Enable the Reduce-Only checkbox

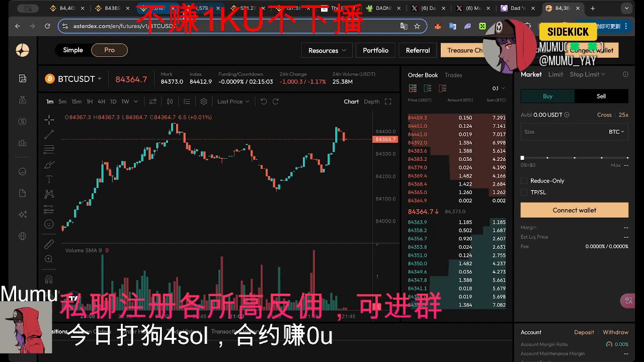pyautogui.click(x=524, y=180)
